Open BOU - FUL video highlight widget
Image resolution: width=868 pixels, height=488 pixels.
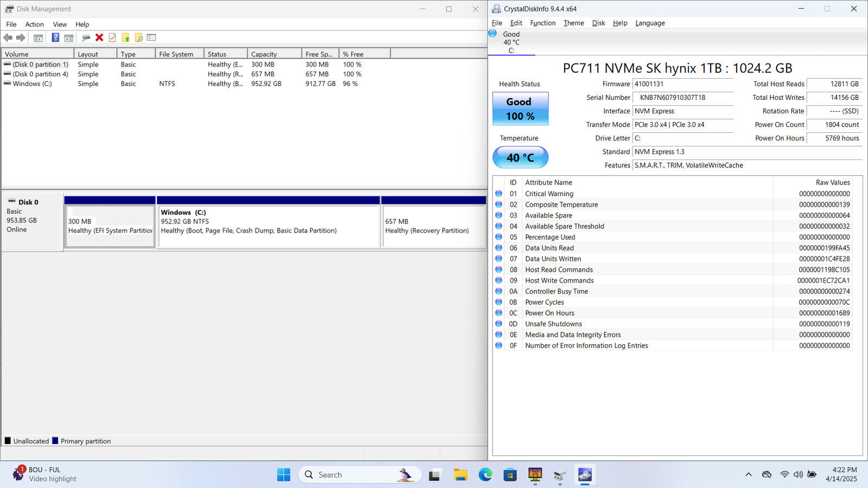[45, 474]
